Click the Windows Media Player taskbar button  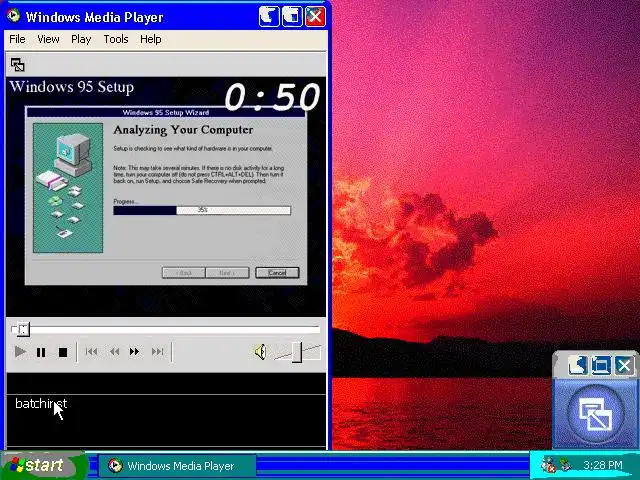177,466
